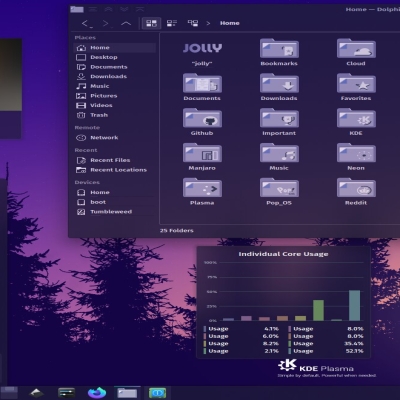This screenshot has width=400, height=400.
Task: Select the Cloud folder
Action: [x=356, y=49]
